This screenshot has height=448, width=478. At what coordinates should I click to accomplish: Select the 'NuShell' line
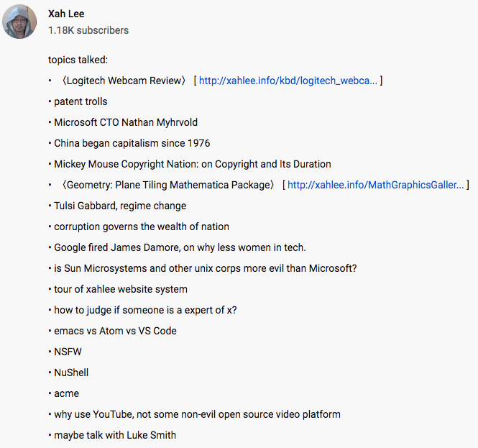tap(68, 372)
